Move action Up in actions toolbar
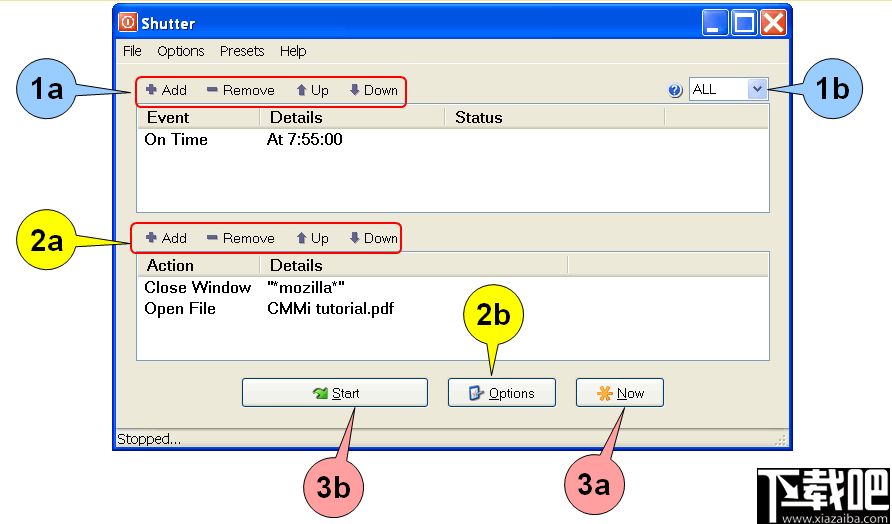Image resolution: width=892 pixels, height=524 pixels. (x=312, y=238)
